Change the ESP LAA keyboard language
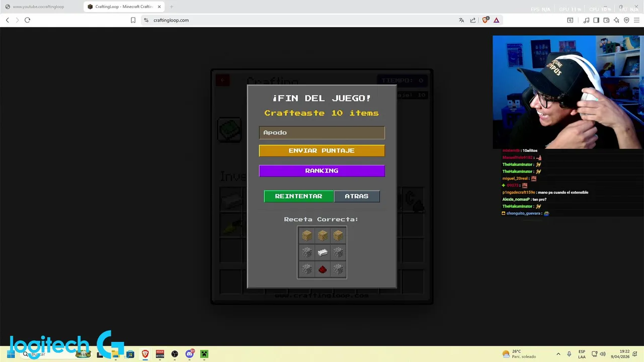The height and width of the screenshot is (362, 644). (582, 354)
